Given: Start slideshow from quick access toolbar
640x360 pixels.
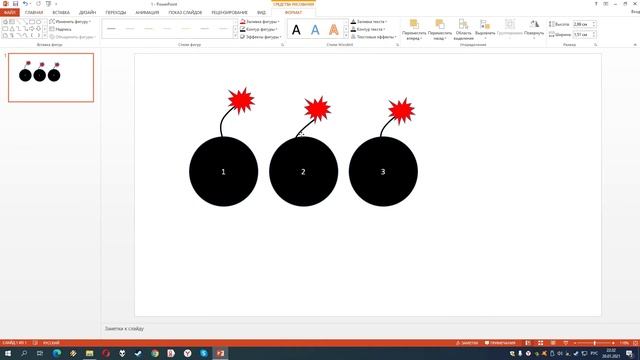Looking at the screenshot, I should pos(48,4).
